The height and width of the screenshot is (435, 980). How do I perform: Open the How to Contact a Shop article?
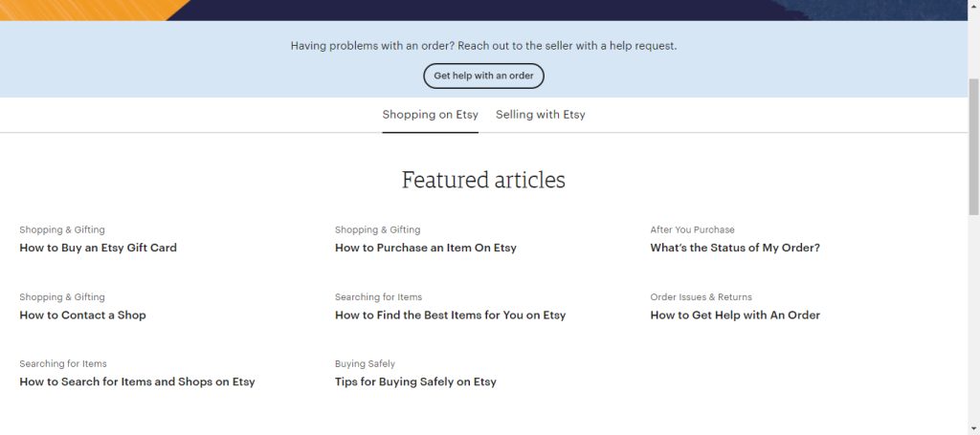coord(82,315)
